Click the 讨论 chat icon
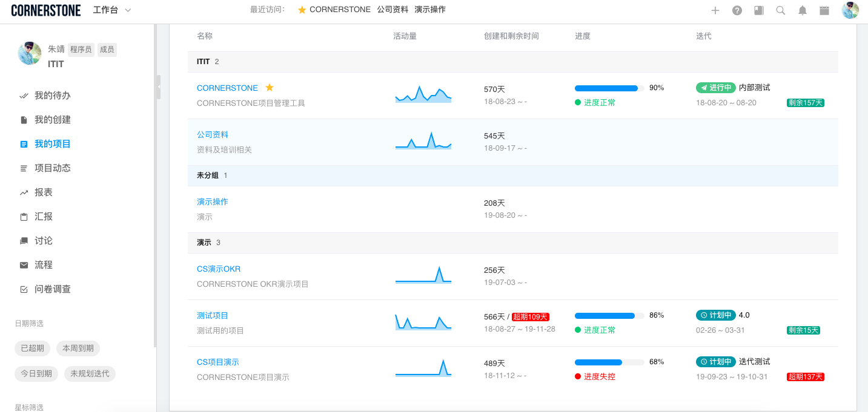Image resolution: width=868 pixels, height=412 pixels. point(24,241)
